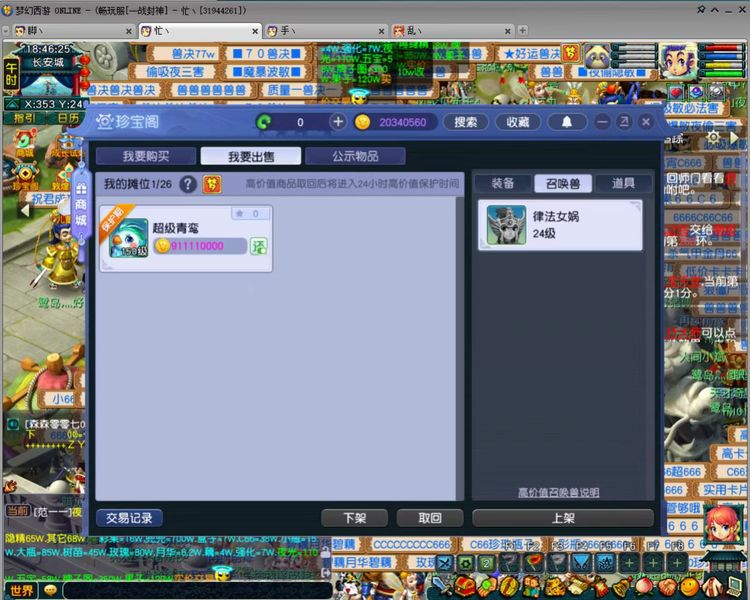Click the smiley face icon in bottom bar
The width and height of the screenshot is (750, 600).
point(689,587)
